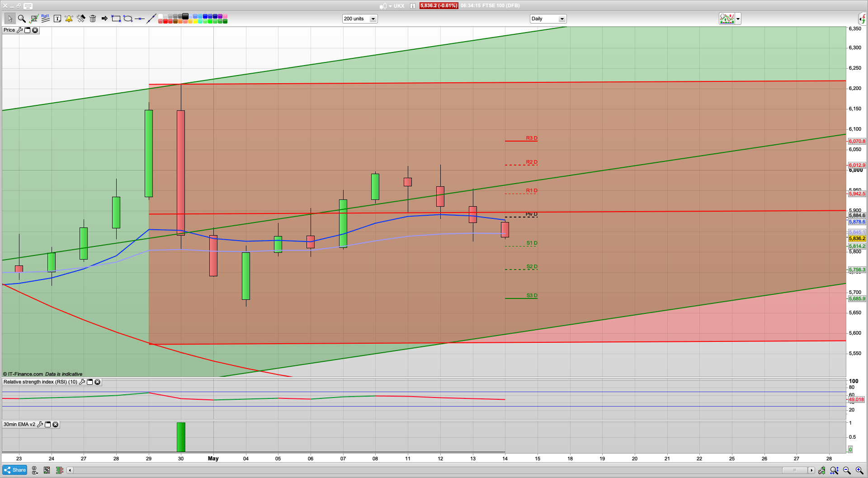
Task: Expand the chart style dropdown arrow
Action: coord(738,19)
